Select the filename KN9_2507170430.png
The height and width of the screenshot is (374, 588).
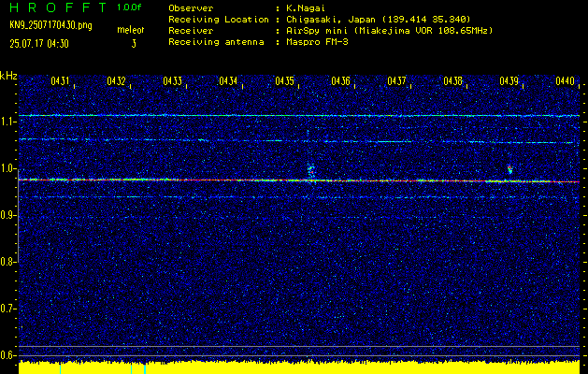pos(50,26)
